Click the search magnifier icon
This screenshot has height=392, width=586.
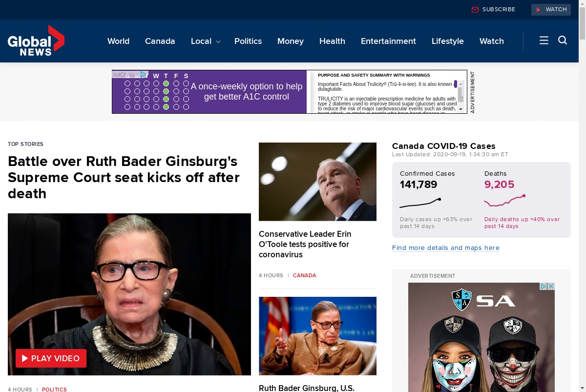563,41
